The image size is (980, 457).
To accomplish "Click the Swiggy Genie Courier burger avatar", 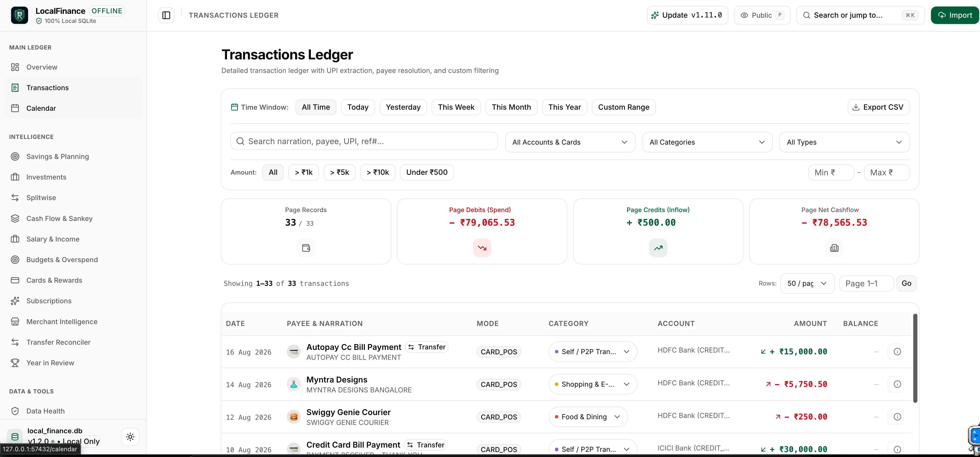I will (294, 417).
